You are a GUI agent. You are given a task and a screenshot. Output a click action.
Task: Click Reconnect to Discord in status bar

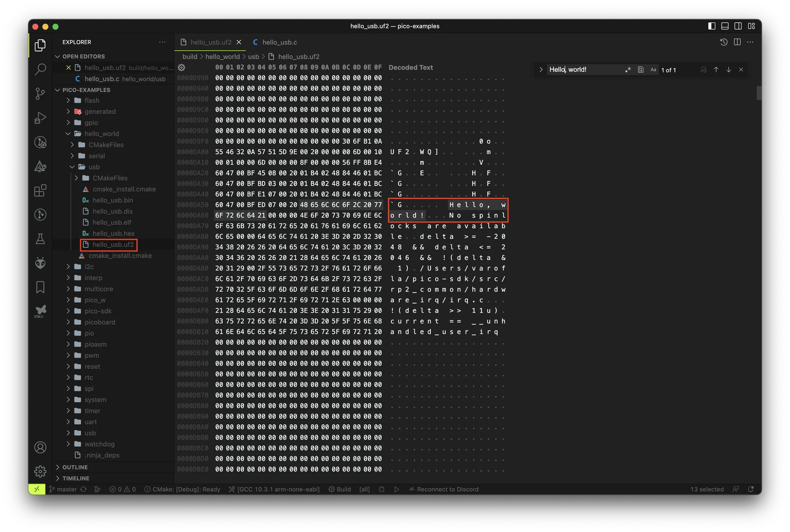pyautogui.click(x=444, y=489)
